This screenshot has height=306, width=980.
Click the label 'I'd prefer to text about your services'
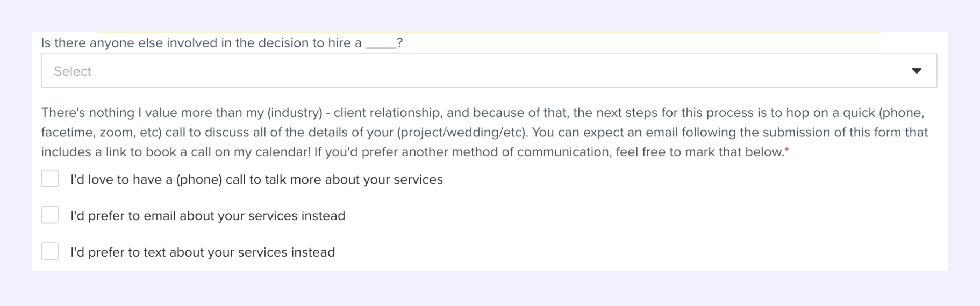click(x=203, y=252)
